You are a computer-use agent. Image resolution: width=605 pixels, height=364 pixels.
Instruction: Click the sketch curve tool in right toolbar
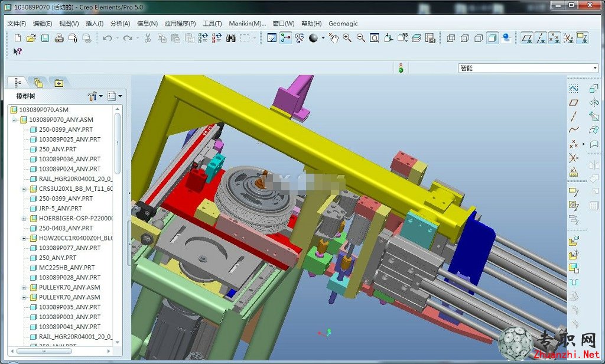coord(574,89)
